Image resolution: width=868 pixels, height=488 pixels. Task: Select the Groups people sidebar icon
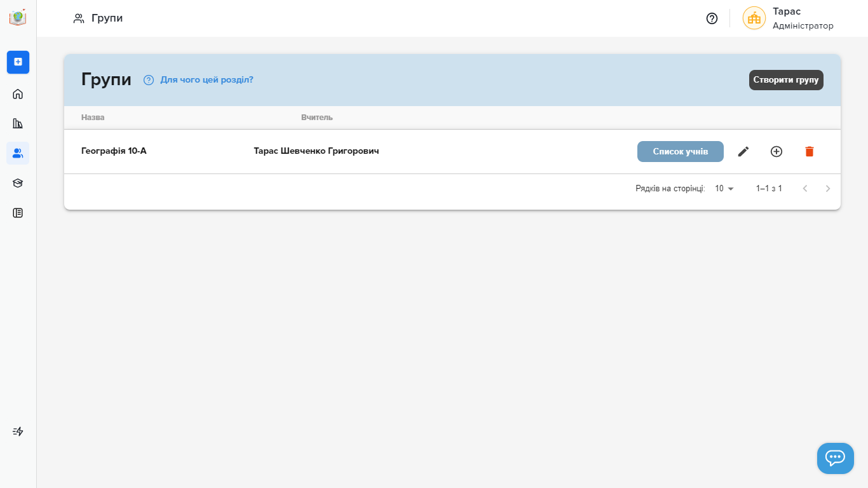[x=18, y=153]
